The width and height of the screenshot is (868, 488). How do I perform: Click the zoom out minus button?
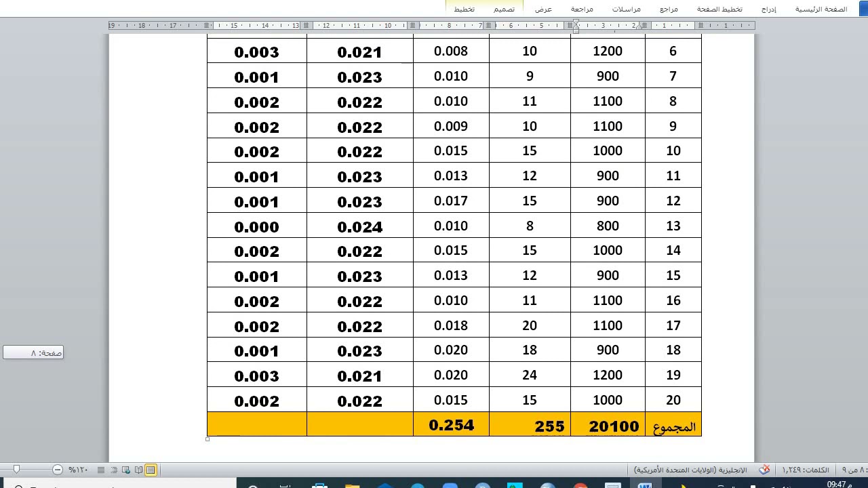click(x=58, y=470)
